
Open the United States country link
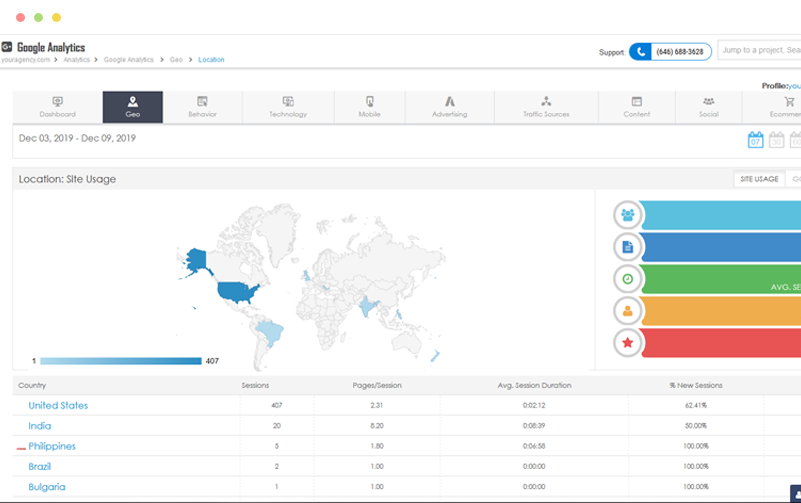58,405
